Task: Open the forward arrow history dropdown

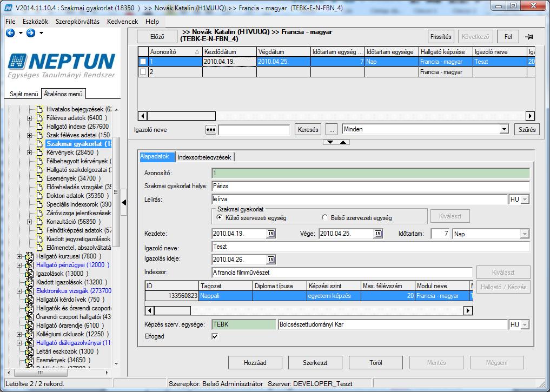Action: (41, 33)
